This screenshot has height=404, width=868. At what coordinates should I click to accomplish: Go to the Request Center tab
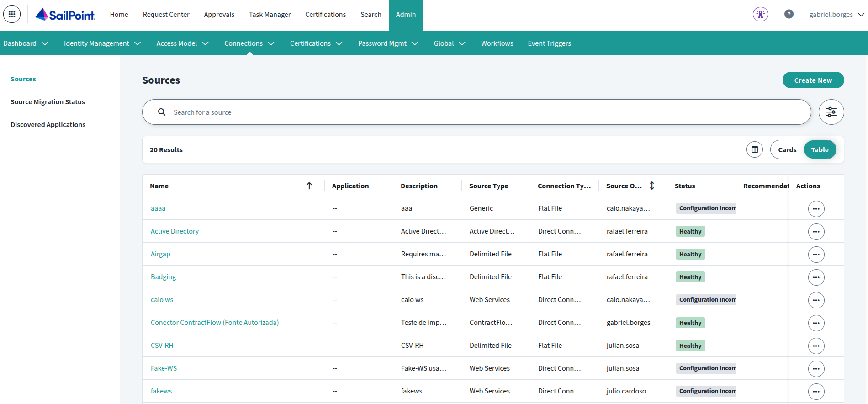pyautogui.click(x=166, y=15)
